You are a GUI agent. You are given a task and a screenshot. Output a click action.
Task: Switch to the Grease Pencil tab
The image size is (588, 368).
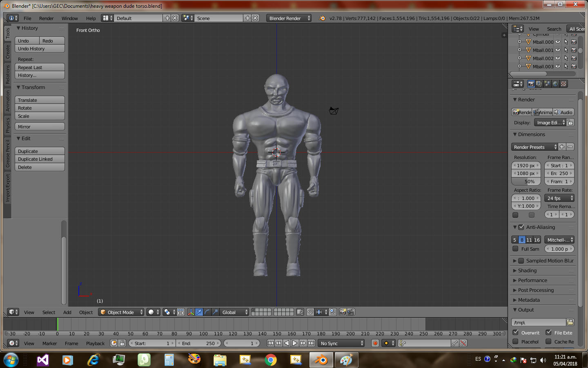point(7,153)
